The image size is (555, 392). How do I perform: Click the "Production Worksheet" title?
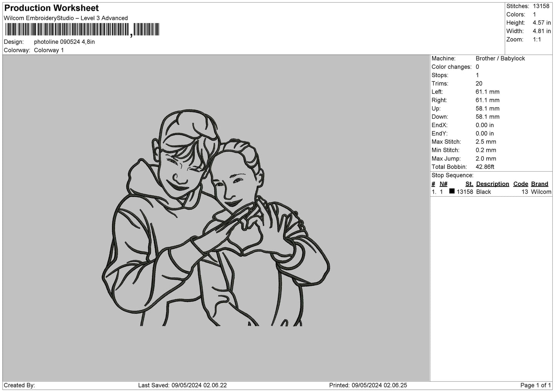tap(51, 8)
